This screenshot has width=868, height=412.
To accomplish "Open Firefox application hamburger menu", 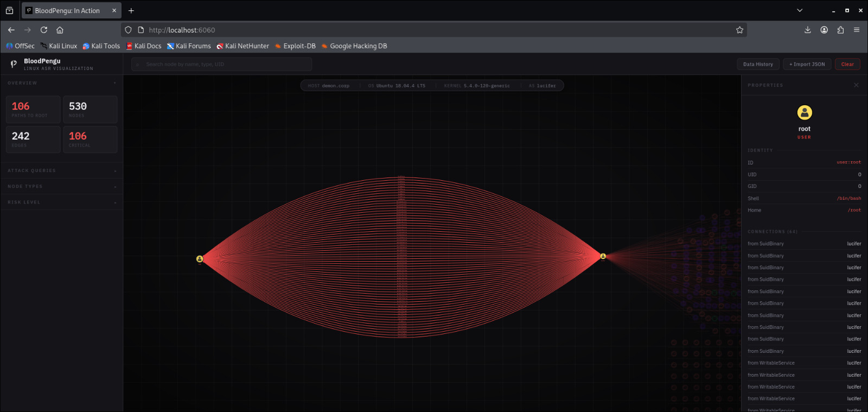I will coord(857,30).
